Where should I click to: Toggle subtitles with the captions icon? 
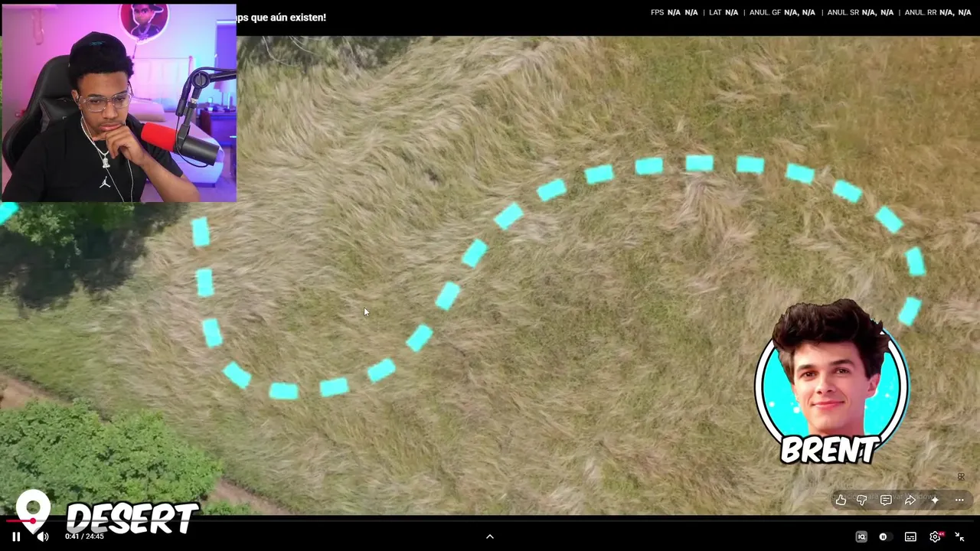(910, 536)
